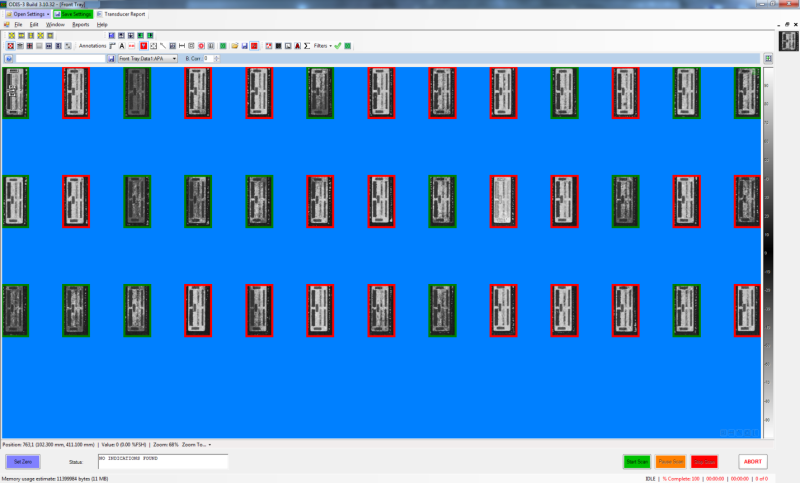Click the Sigma statistics icon
This screenshot has height=483, width=800.
[x=306, y=46]
